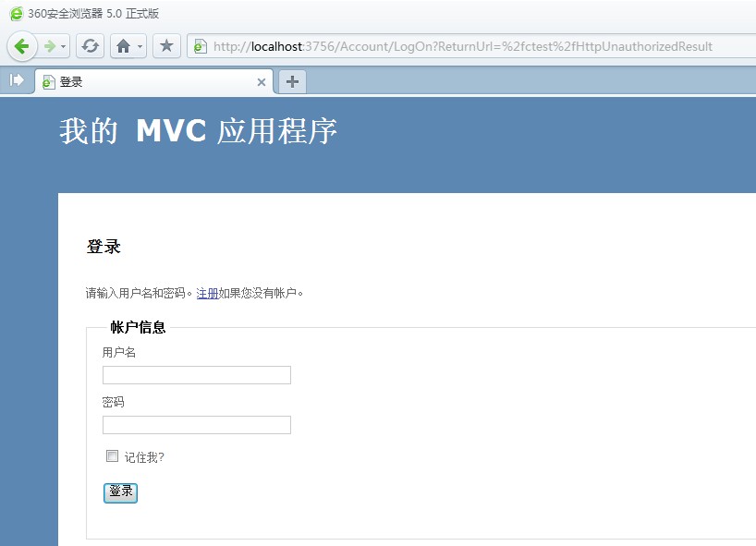The image size is (756, 546).
Task: Click the 用户名 label text
Action: [x=119, y=352]
